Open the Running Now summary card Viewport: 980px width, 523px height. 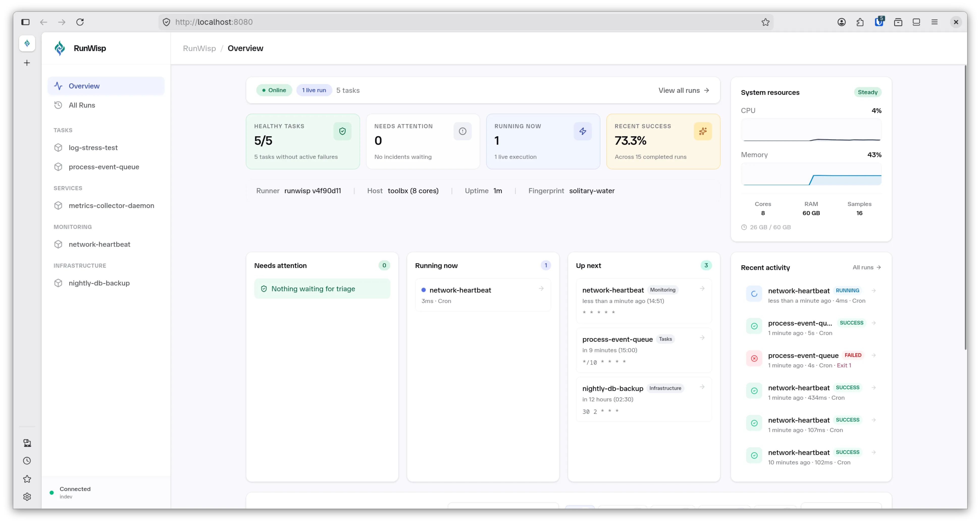(543, 141)
